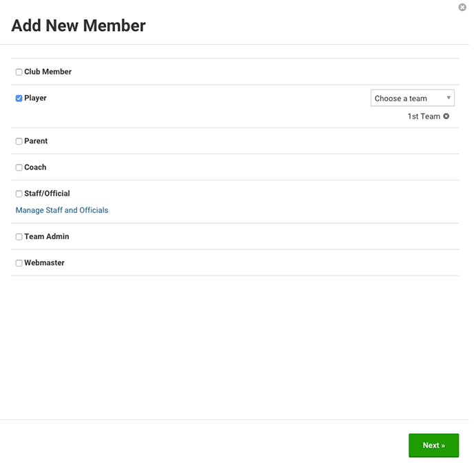Check the Coach checkbox
Screen dimensions: 476x467
click(x=19, y=167)
